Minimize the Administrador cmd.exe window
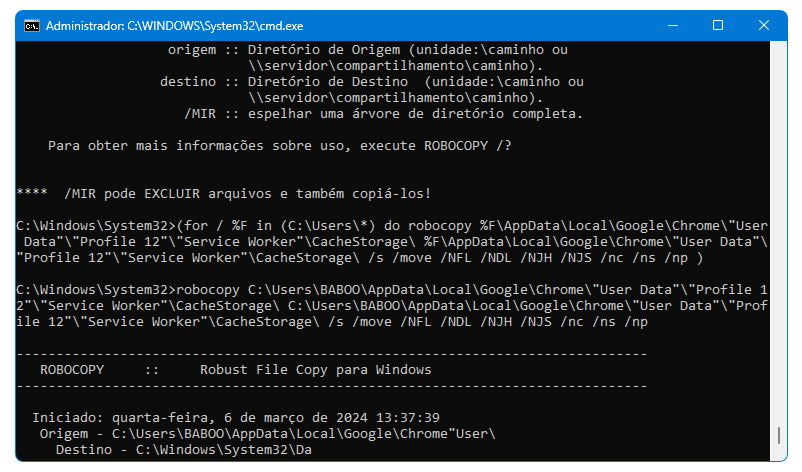The width and height of the screenshot is (802, 472). [x=673, y=25]
